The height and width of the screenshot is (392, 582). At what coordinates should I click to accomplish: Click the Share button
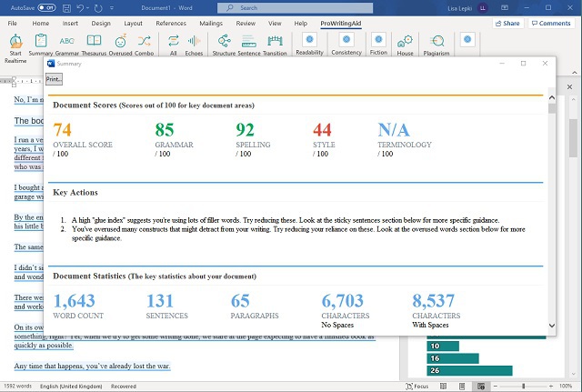507,23
